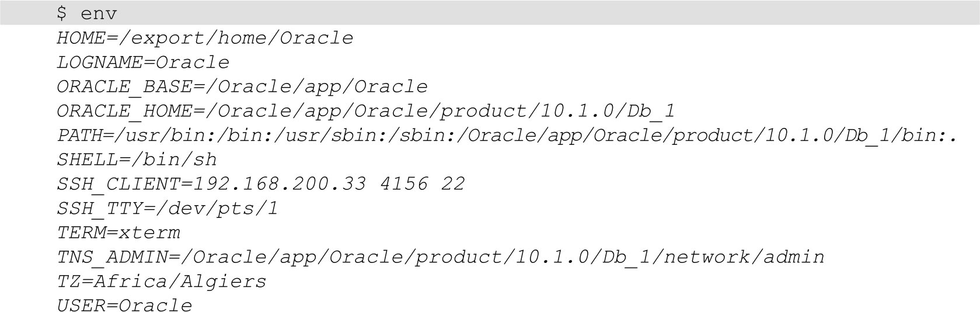Click the HOME=/export/home/Oracle line
Viewport: 980px width, 312px height.
pyautogui.click(x=205, y=38)
